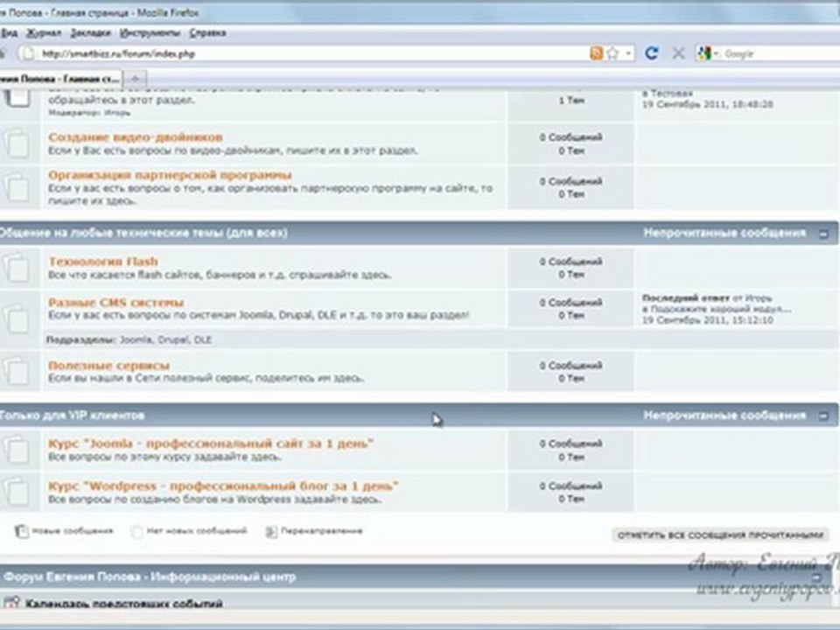840x630 pixels.
Task: Click forum icon beside Курс Joomla
Action: point(17,450)
